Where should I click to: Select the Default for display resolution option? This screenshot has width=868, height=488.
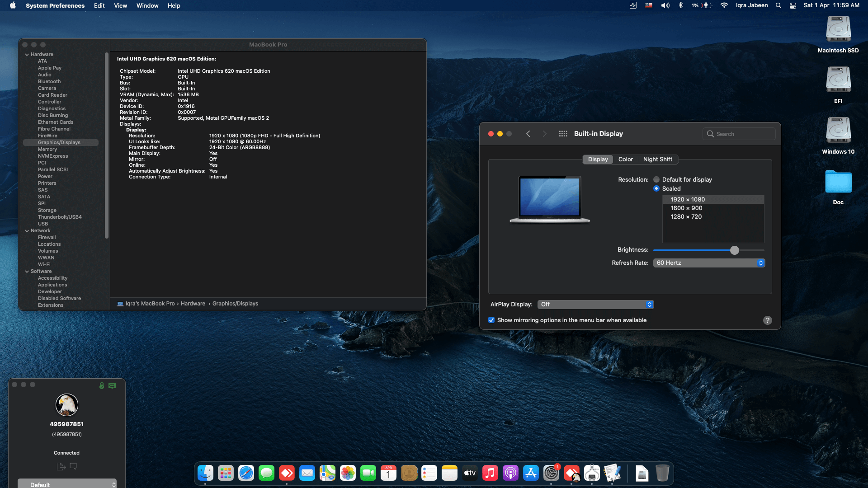[656, 179]
